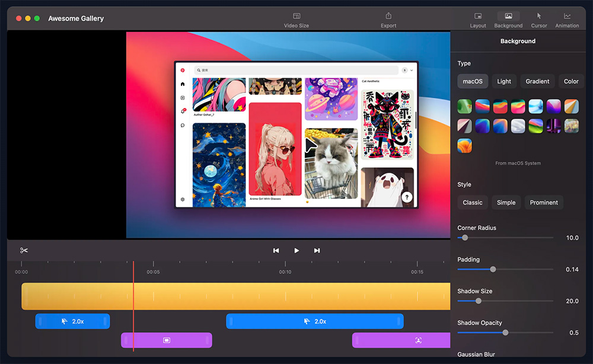Screen dimensions: 593x364
Task: Click the anime girl with glasses thumbnail
Action: tap(275, 149)
